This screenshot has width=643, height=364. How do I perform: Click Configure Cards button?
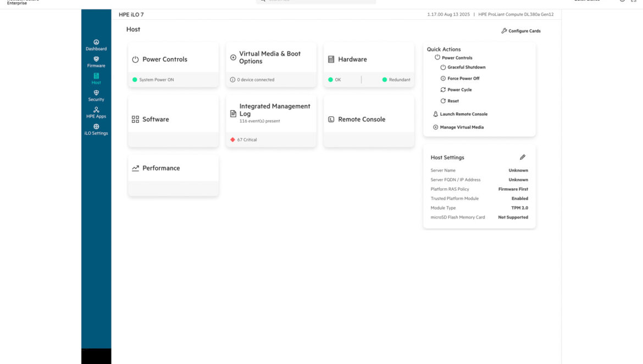pos(520,31)
